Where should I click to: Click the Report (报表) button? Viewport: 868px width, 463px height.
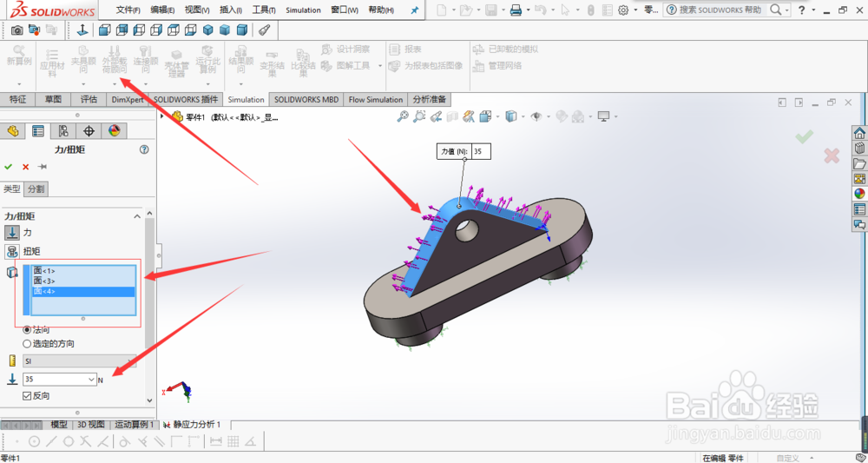tap(405, 50)
